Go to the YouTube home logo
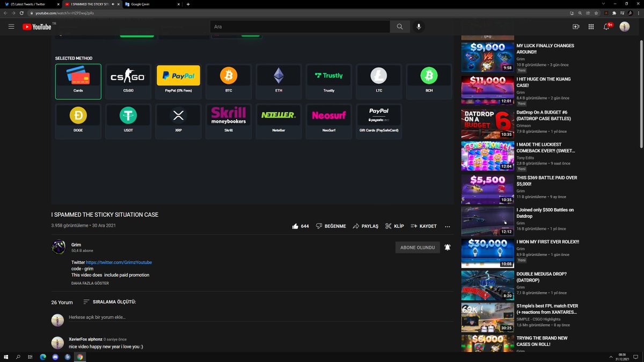This screenshot has width=644, height=362. [x=36, y=27]
